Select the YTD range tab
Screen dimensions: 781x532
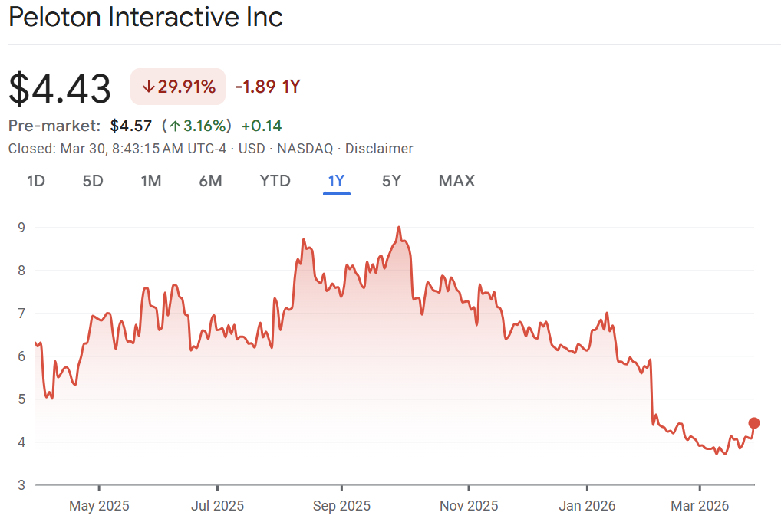pos(275,181)
